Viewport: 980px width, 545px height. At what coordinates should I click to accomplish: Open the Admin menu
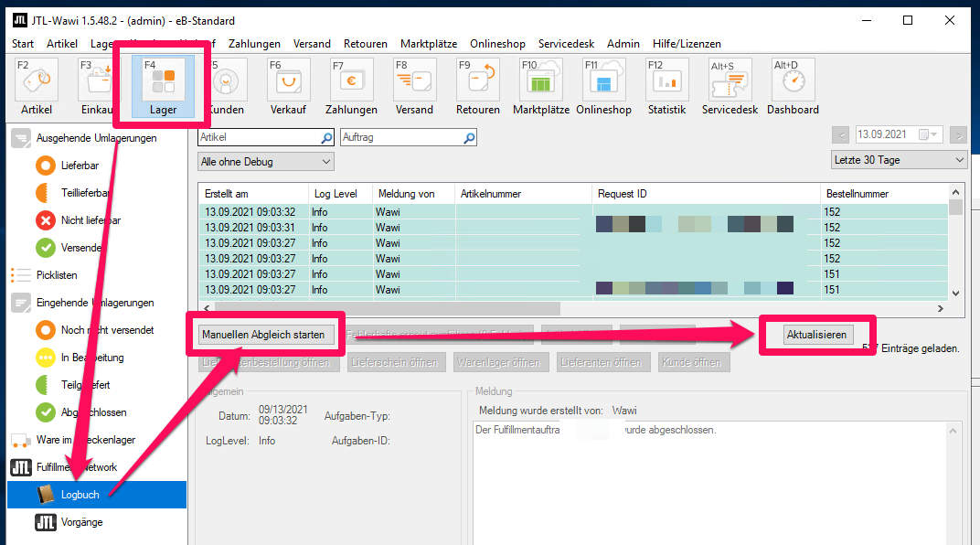pos(623,44)
